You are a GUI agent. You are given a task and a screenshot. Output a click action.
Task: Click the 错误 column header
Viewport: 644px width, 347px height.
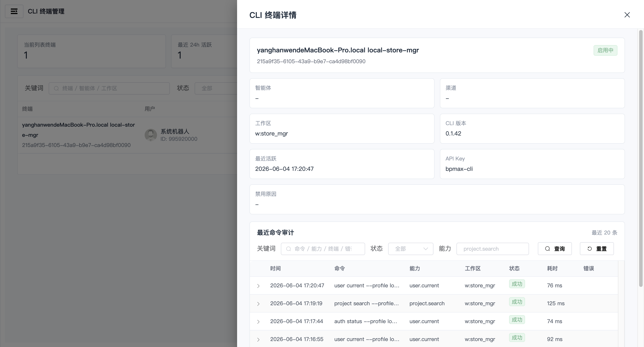click(588, 269)
